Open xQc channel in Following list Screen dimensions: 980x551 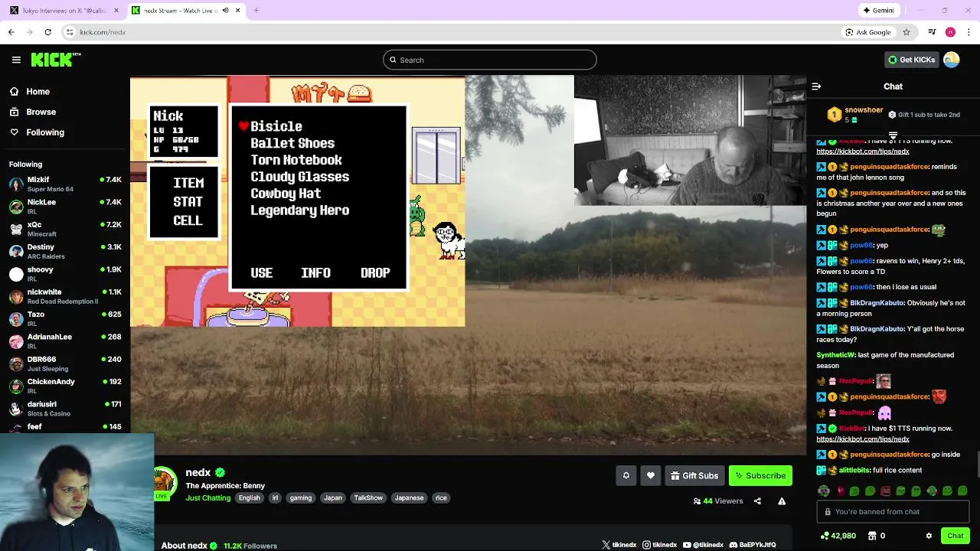tap(65, 229)
